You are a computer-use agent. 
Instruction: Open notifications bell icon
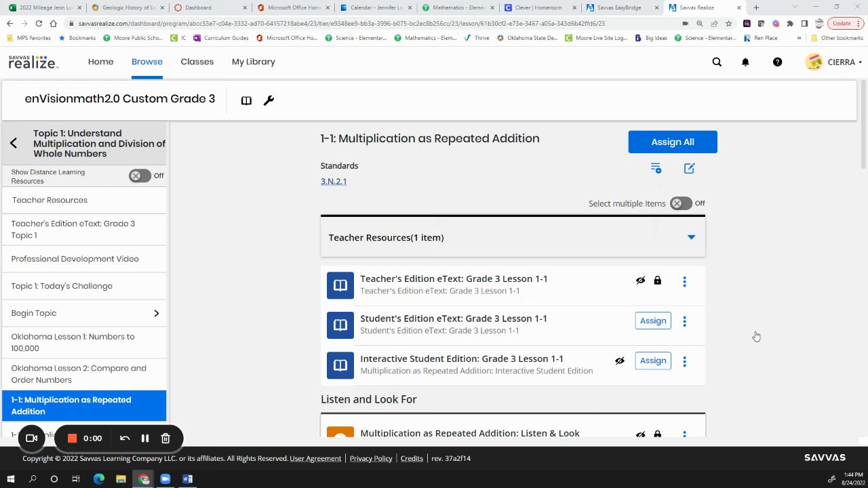[x=745, y=62]
